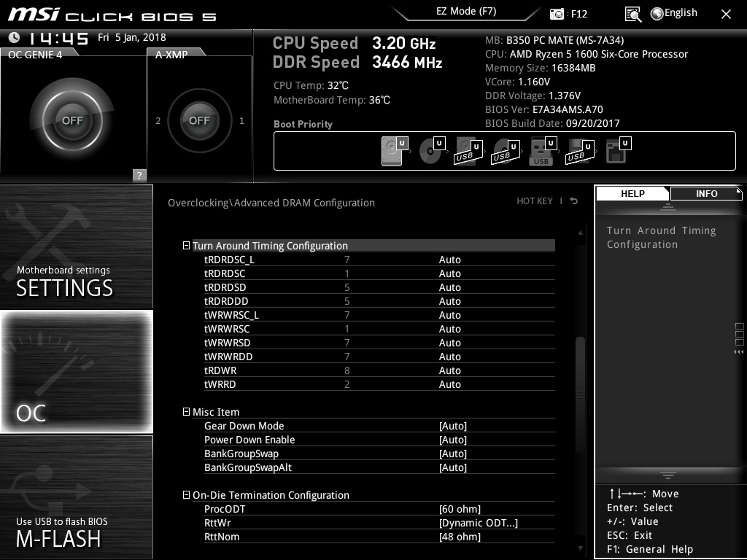Click the clock icon beside the time
Image resolution: width=747 pixels, height=560 pixels.
pos(14,37)
